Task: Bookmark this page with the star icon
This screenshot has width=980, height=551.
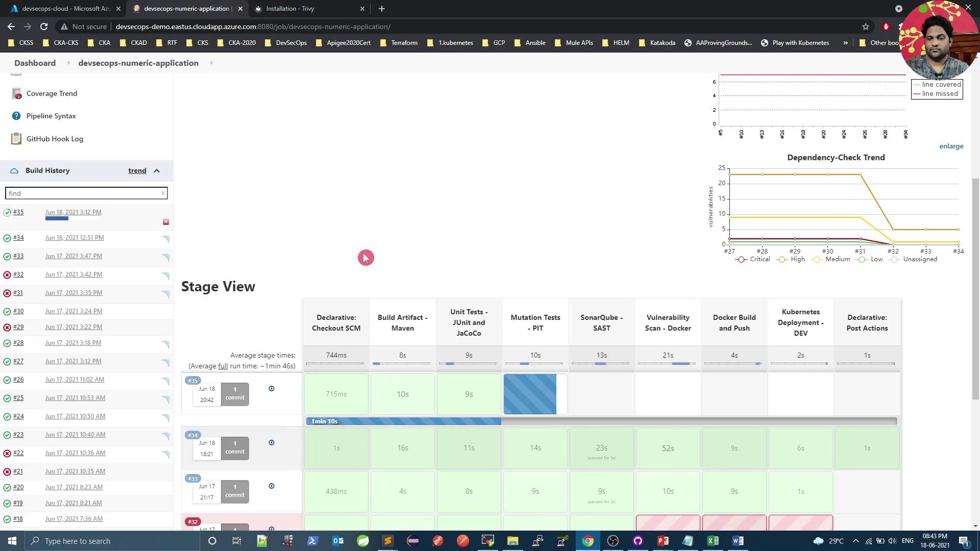Action: 866,27
